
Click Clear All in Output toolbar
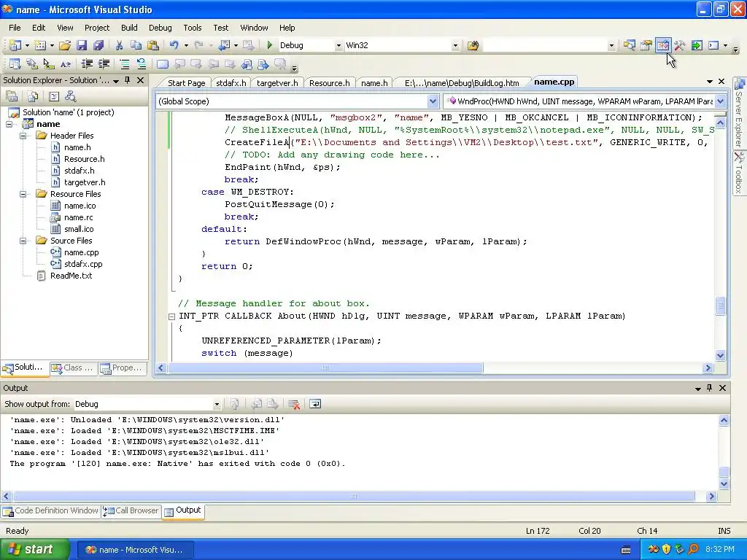pos(293,404)
